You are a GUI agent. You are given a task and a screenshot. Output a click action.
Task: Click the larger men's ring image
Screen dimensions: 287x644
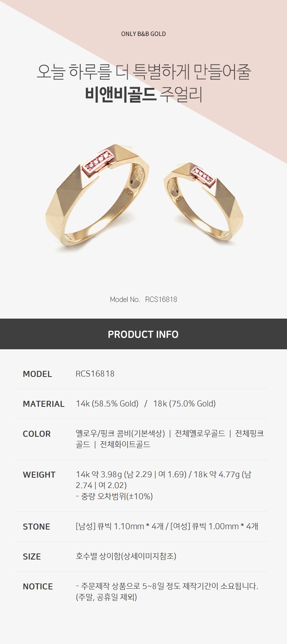click(x=97, y=197)
